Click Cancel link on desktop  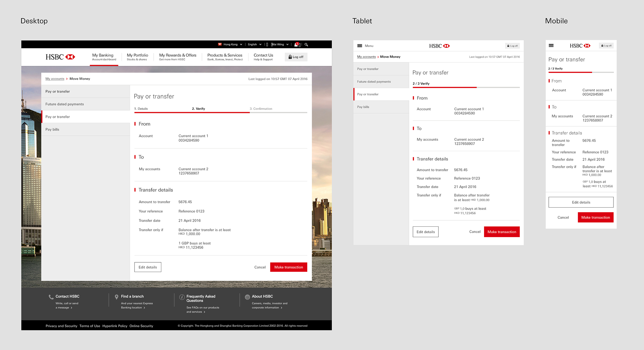pos(260,267)
